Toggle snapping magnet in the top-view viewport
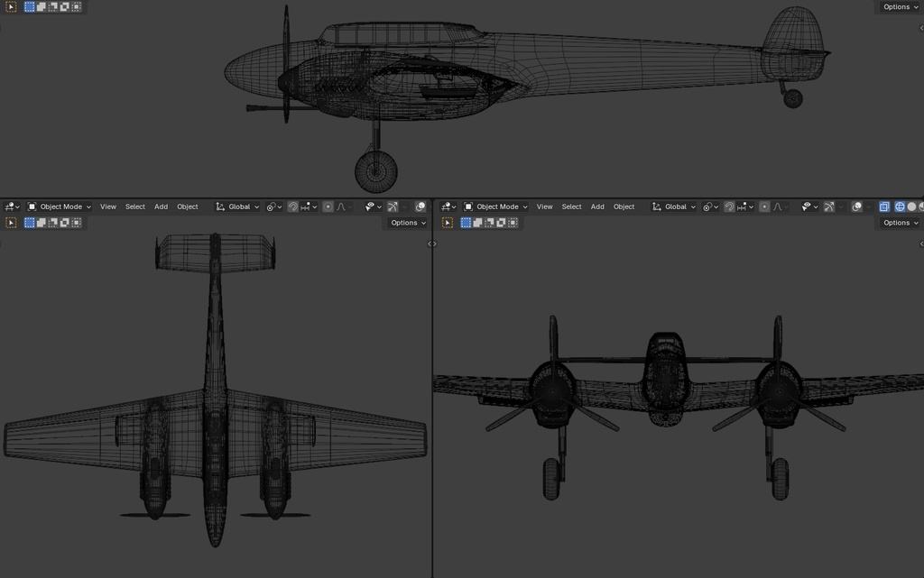This screenshot has height=578, width=924. tap(293, 206)
